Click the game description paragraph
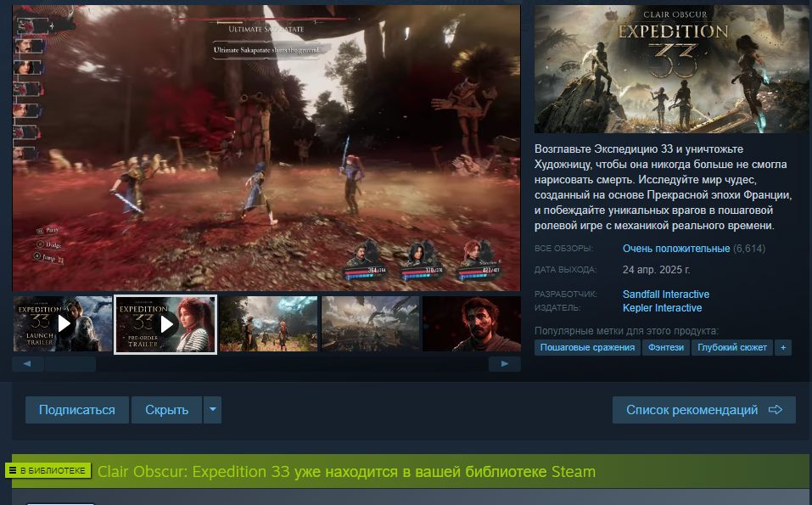 tap(664, 187)
